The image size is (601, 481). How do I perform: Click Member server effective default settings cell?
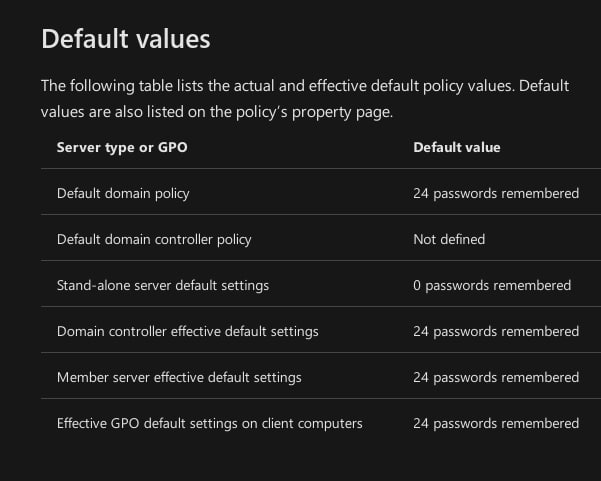click(179, 378)
